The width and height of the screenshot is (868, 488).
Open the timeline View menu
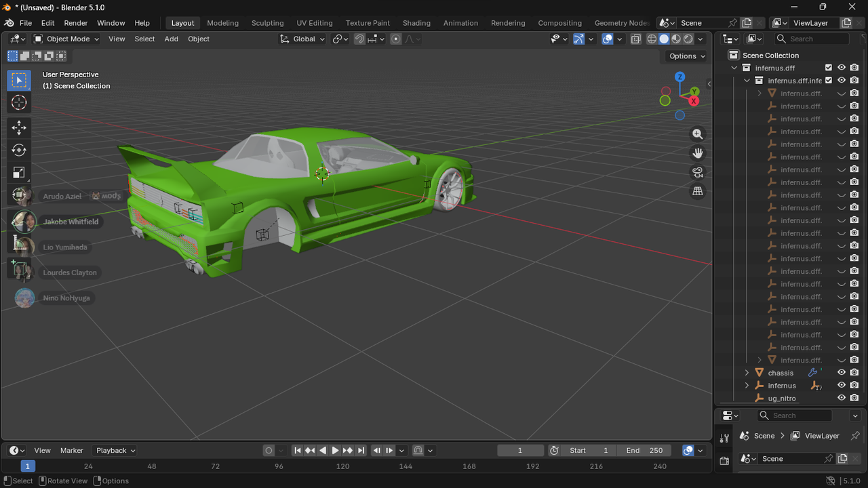pos(43,451)
